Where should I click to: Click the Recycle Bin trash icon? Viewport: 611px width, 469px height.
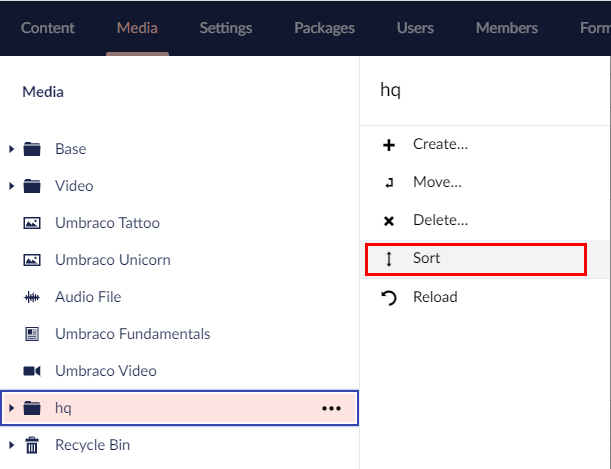point(32,445)
